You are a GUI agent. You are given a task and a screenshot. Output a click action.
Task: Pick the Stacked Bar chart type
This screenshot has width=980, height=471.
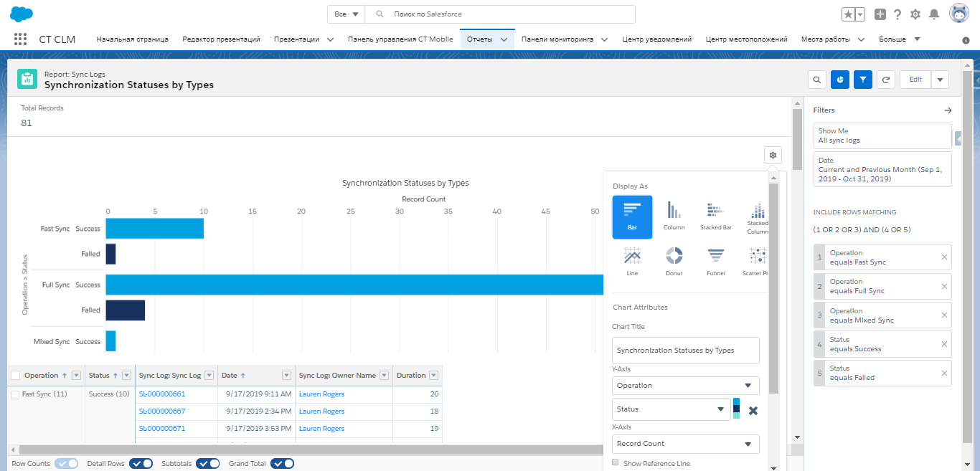(715, 216)
